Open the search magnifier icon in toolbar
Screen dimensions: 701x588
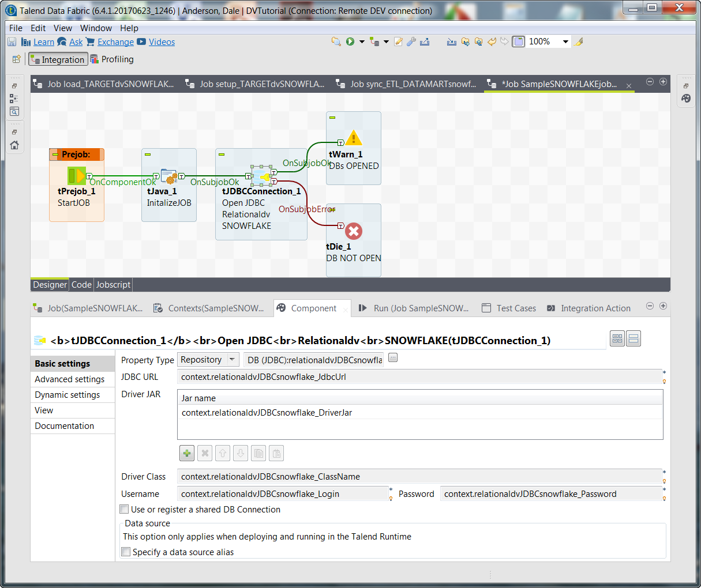tap(336, 42)
